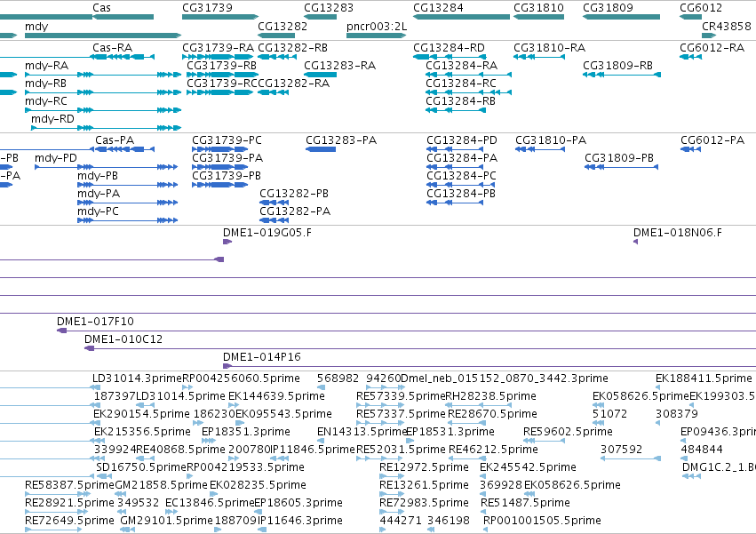The image size is (756, 534).
Task: Click the EP18605.3prime EST label
Action: pos(298,503)
